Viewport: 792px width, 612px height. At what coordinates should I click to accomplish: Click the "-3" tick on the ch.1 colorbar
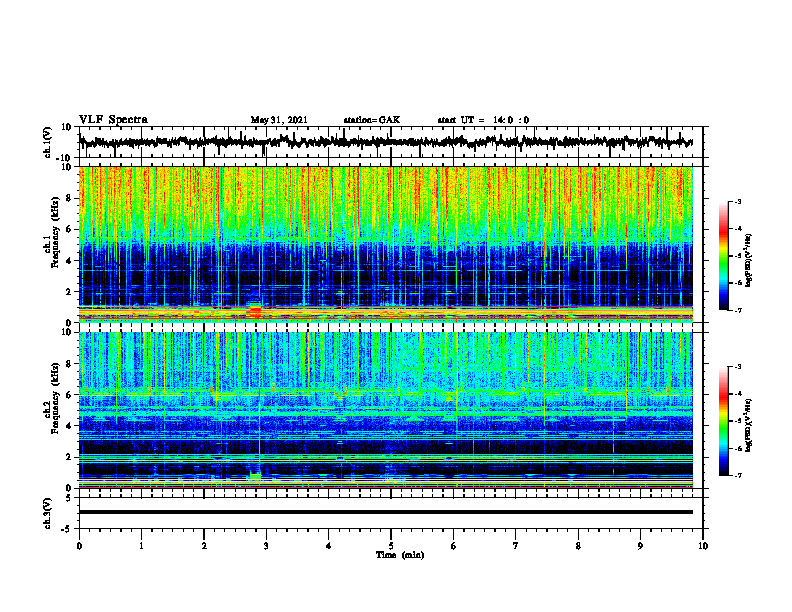pyautogui.click(x=738, y=202)
